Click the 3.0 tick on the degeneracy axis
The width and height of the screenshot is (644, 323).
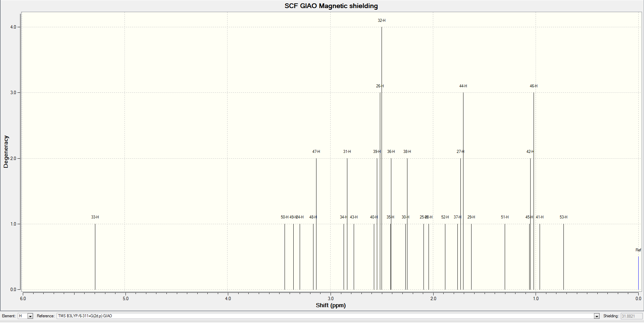13,93
